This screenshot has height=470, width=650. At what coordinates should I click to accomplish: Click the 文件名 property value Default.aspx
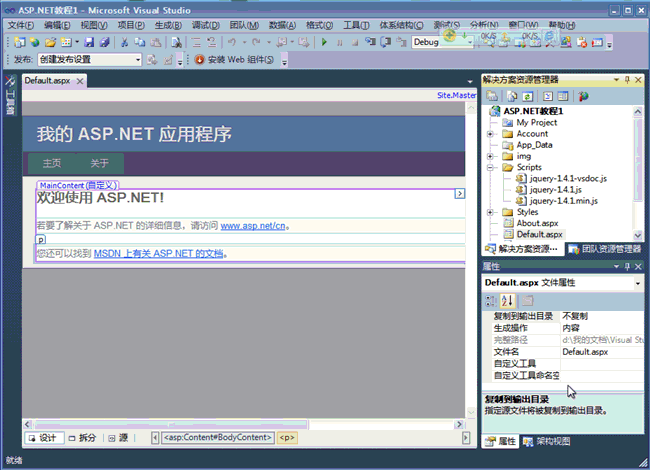pos(602,352)
